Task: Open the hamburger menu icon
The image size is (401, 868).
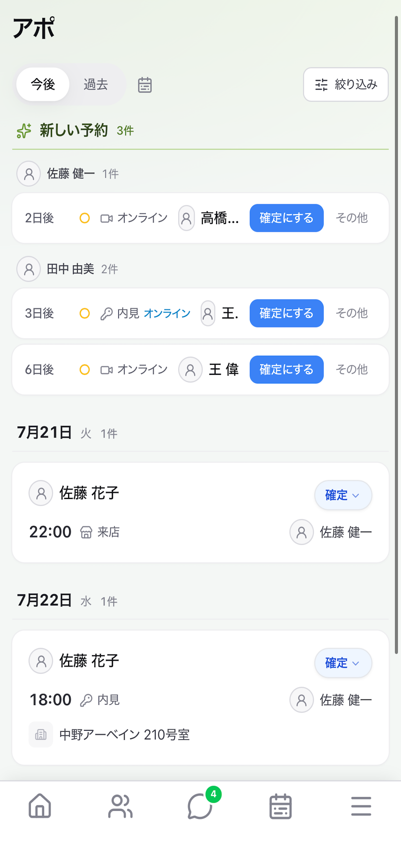Action: pyautogui.click(x=361, y=806)
